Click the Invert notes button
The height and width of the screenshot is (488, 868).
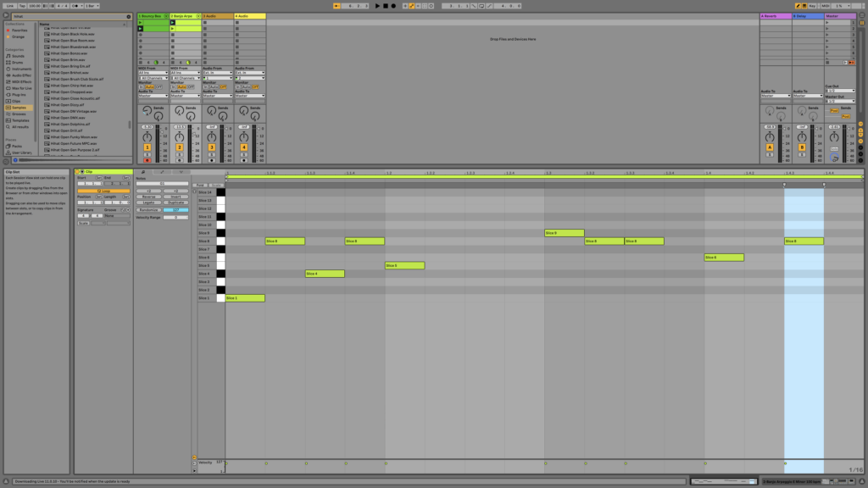[x=176, y=197]
